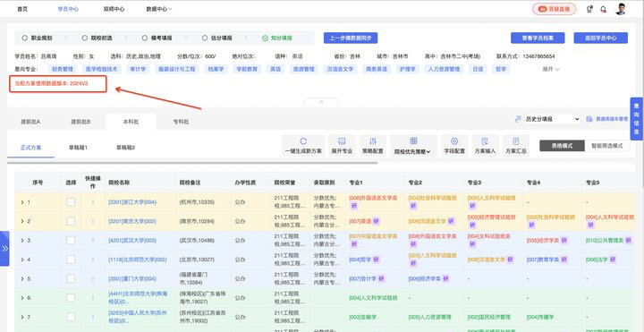Image resolution: width=644 pixels, height=332 pixels.
Task: Open the 草稿箱2 tab
Action: pos(125,148)
